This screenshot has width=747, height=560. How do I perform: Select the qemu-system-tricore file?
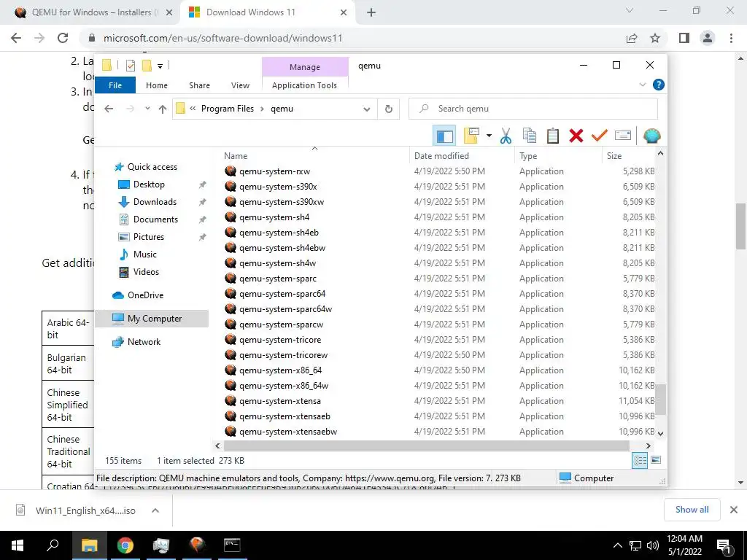pos(279,340)
